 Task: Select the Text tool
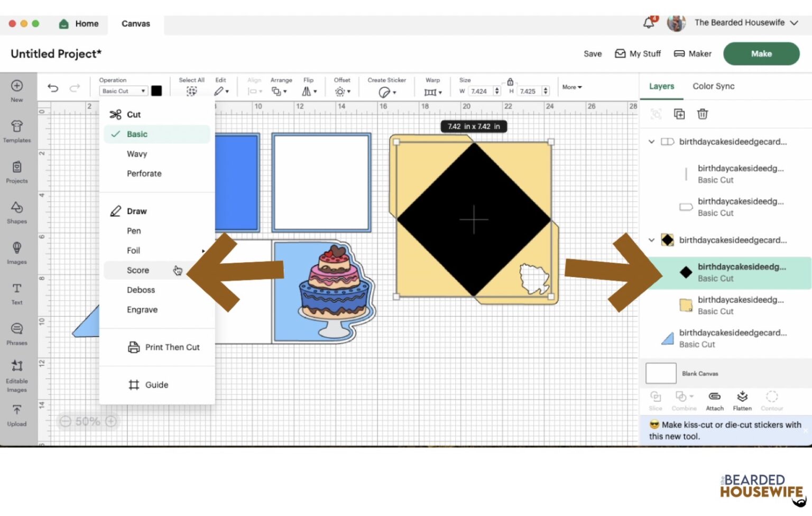(17, 293)
